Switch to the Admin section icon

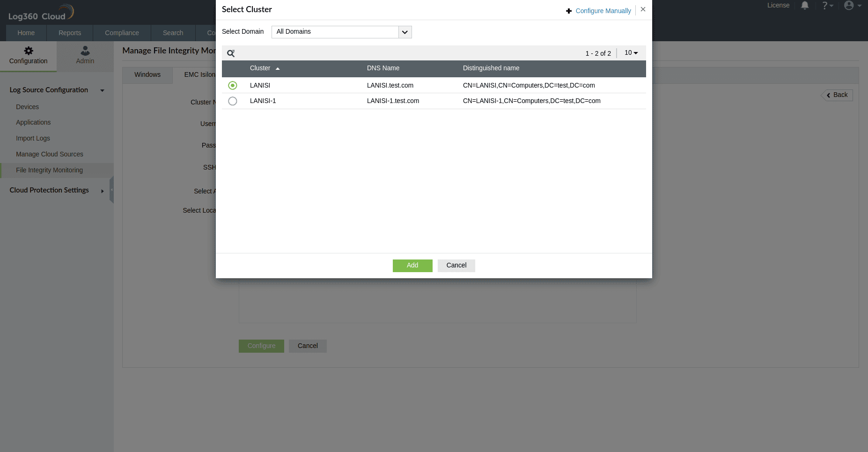(85, 51)
